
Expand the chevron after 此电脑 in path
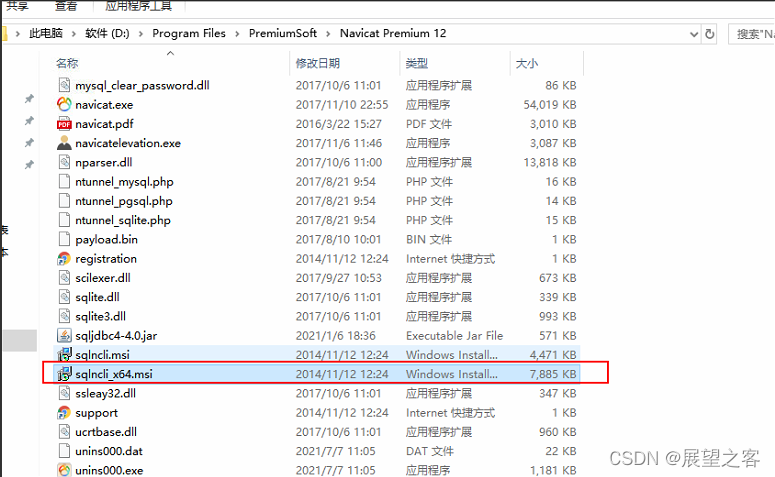tap(74, 34)
